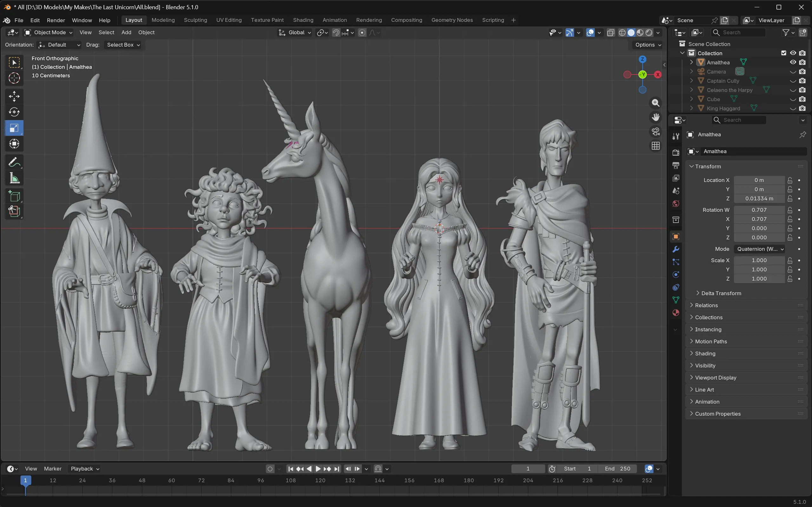The height and width of the screenshot is (507, 812).
Task: Choose the Rotate tool
Action: click(14, 112)
